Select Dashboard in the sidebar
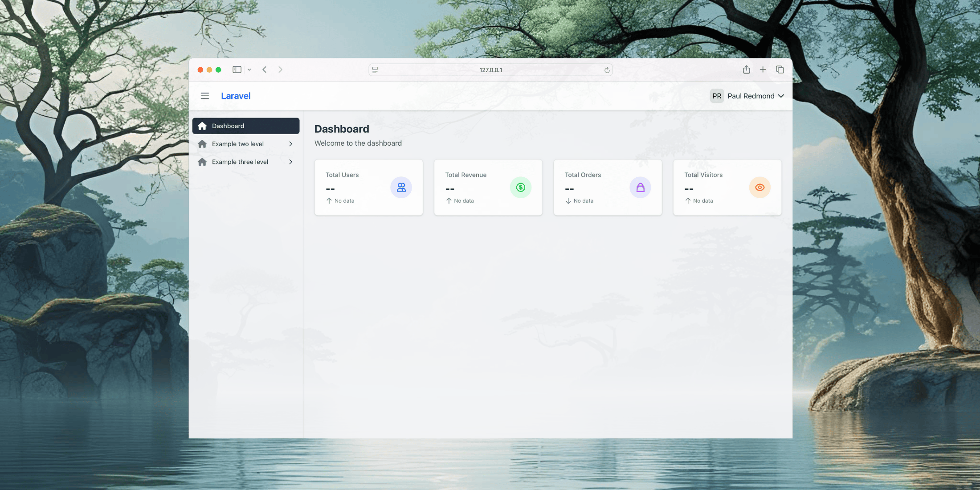980x490 pixels. pyautogui.click(x=228, y=126)
